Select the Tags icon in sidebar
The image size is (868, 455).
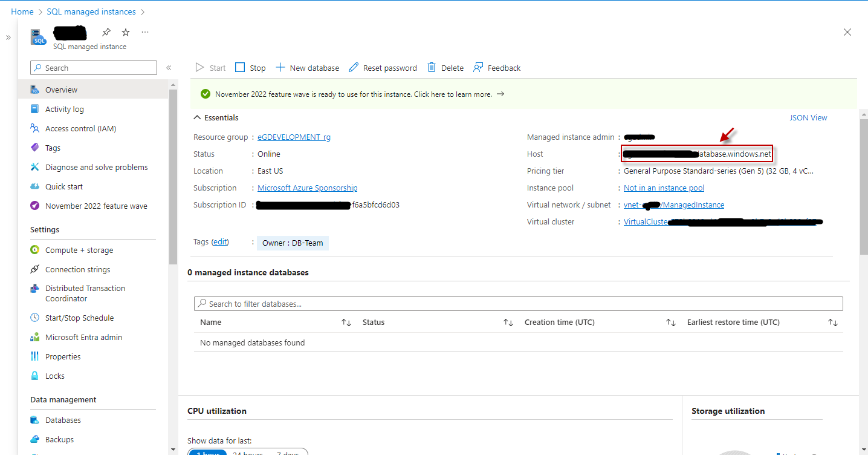pyautogui.click(x=34, y=148)
